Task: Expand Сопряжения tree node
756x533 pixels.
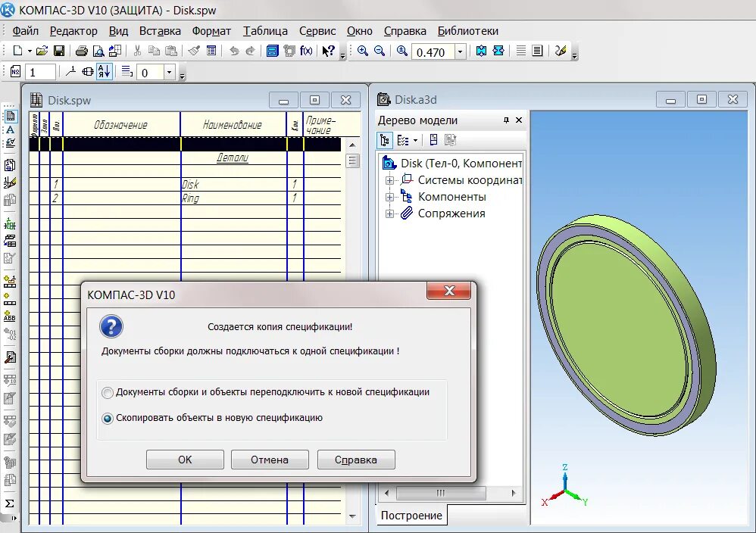Action: 389,214
